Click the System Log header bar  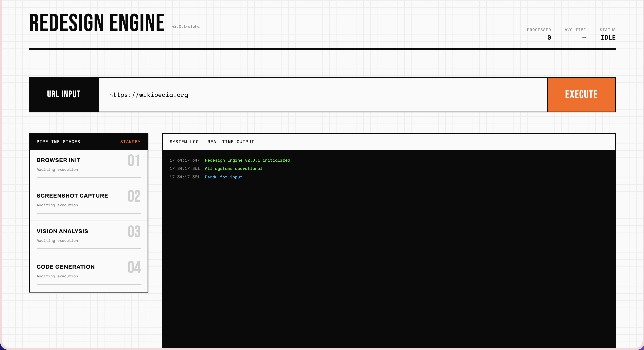[x=389, y=142]
